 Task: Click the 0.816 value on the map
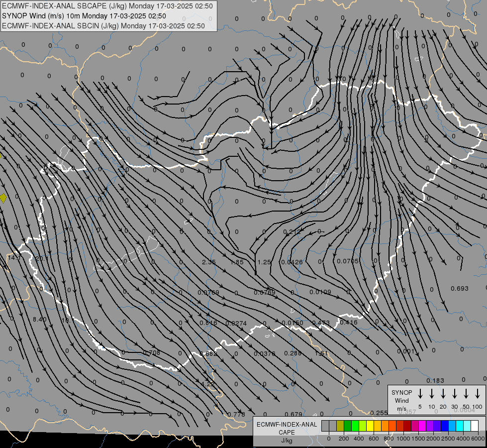click(x=208, y=323)
